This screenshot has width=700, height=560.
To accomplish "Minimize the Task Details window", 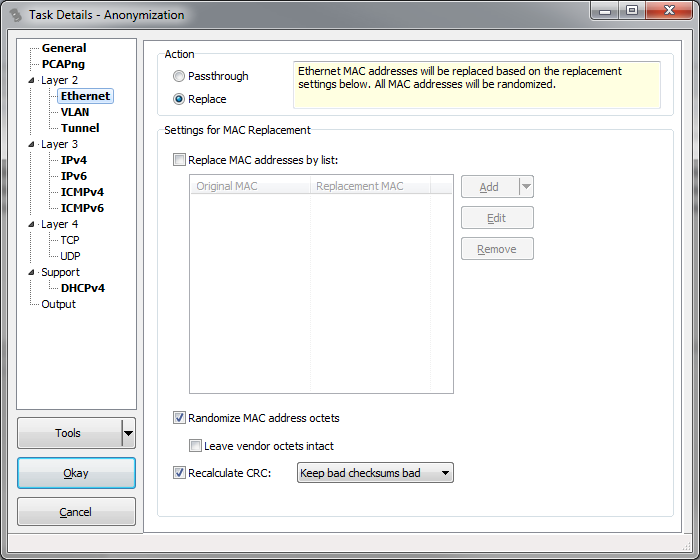I will tap(604, 11).
